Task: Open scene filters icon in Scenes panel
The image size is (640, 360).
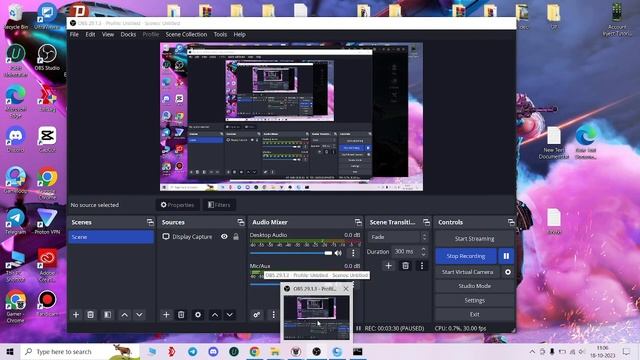Action: click(107, 315)
